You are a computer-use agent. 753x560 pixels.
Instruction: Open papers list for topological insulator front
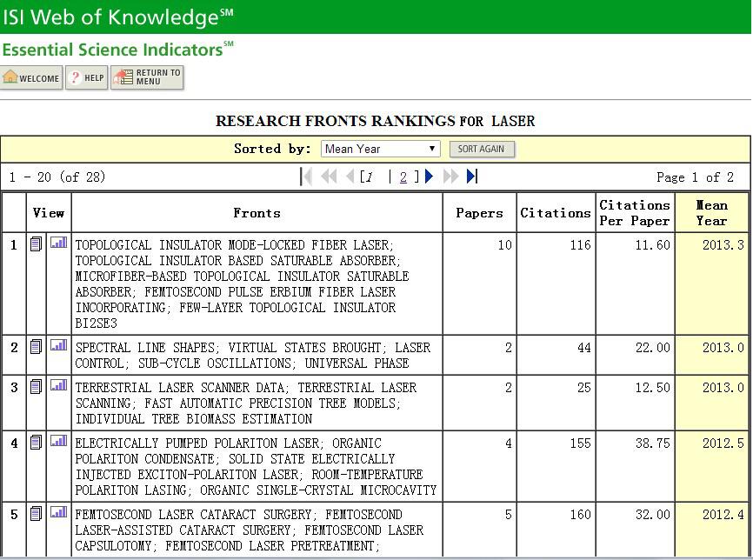point(36,244)
